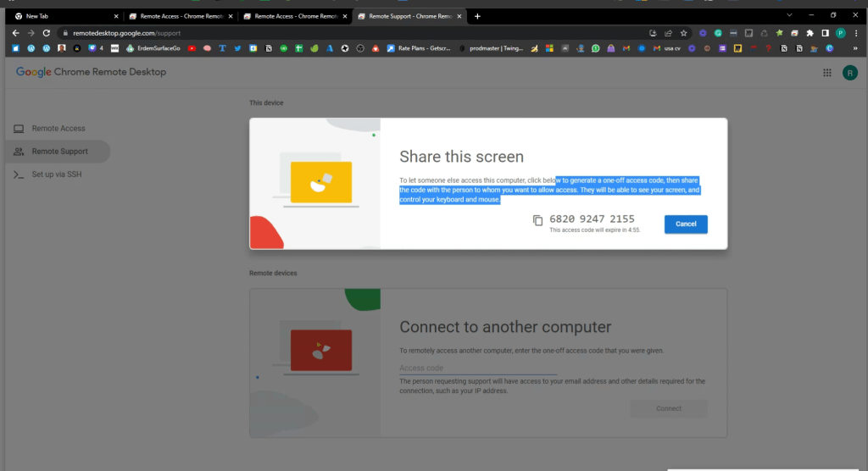The image size is (868, 471).
Task: Open the WhatsApp bookmark
Action: tap(596, 48)
